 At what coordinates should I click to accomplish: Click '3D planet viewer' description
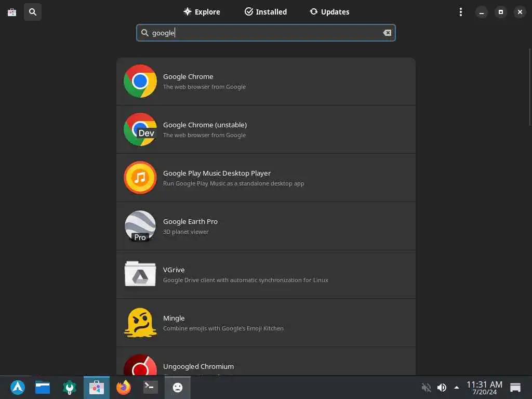[185, 232]
